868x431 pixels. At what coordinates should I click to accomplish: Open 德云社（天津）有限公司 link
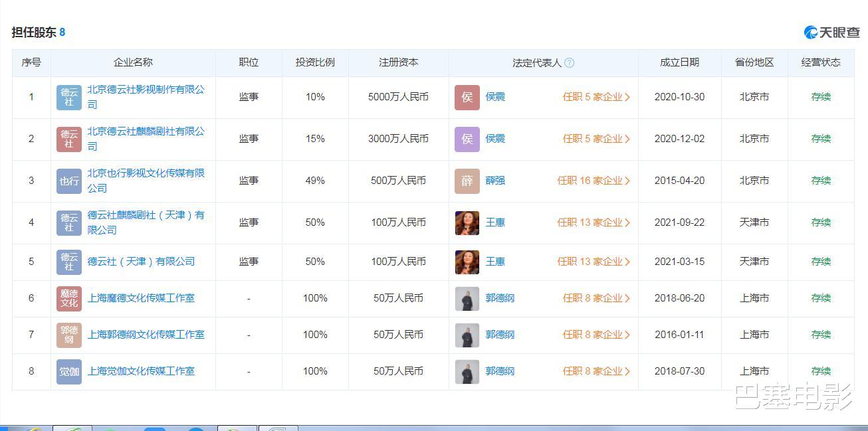[x=141, y=262]
